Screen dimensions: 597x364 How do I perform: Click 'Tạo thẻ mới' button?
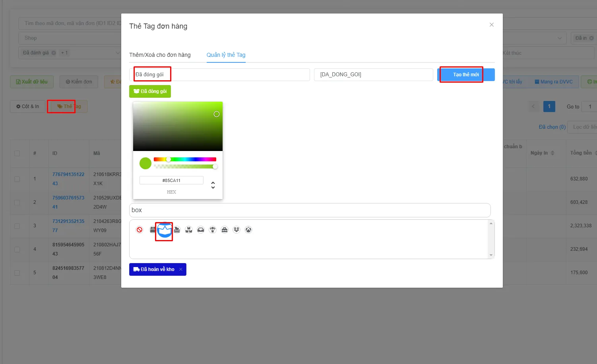[x=466, y=75]
